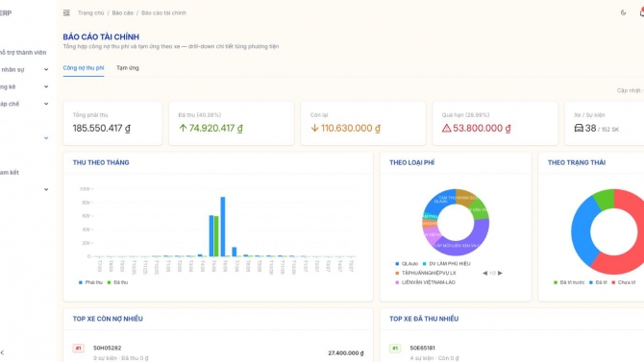Switch to the Tạm ứng tab

pyautogui.click(x=128, y=68)
